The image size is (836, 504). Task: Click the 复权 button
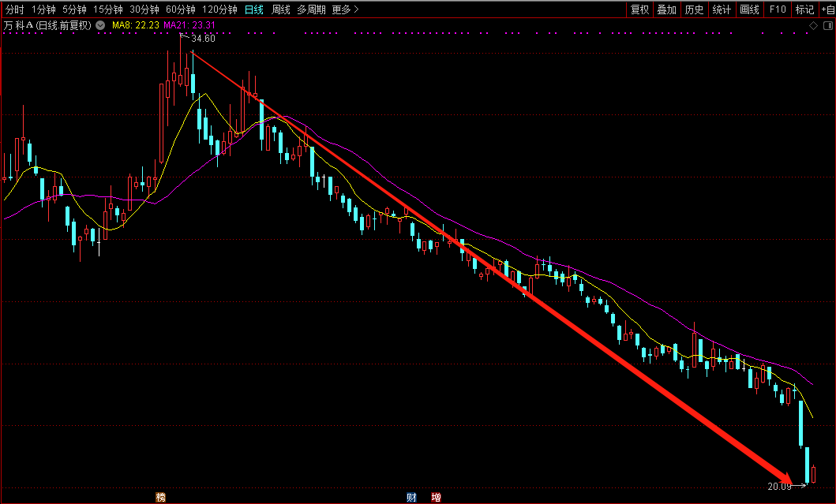639,9
